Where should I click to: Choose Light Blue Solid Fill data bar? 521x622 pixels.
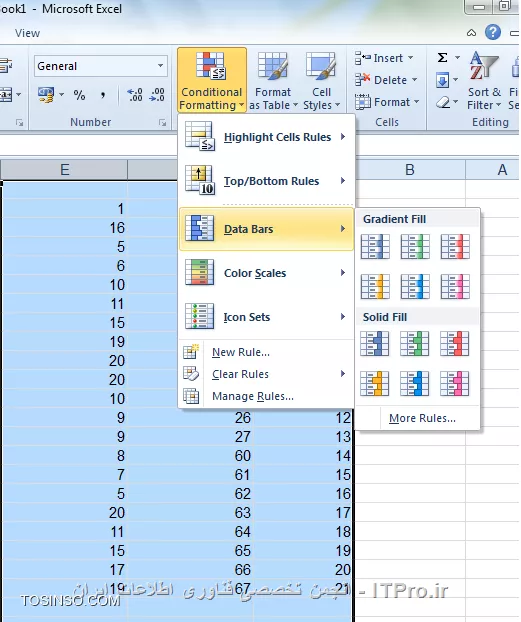pos(415,384)
